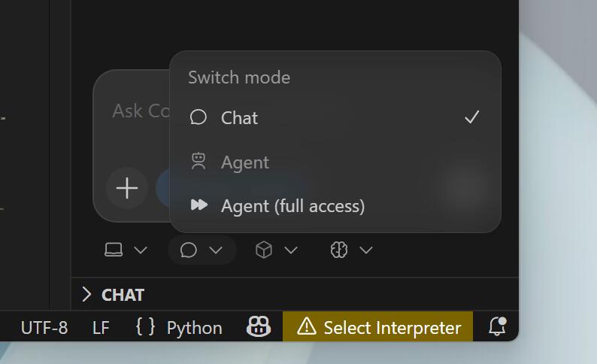This screenshot has height=364, width=597.
Task: Click the chevron next to the laptop icon
Action: pos(141,250)
